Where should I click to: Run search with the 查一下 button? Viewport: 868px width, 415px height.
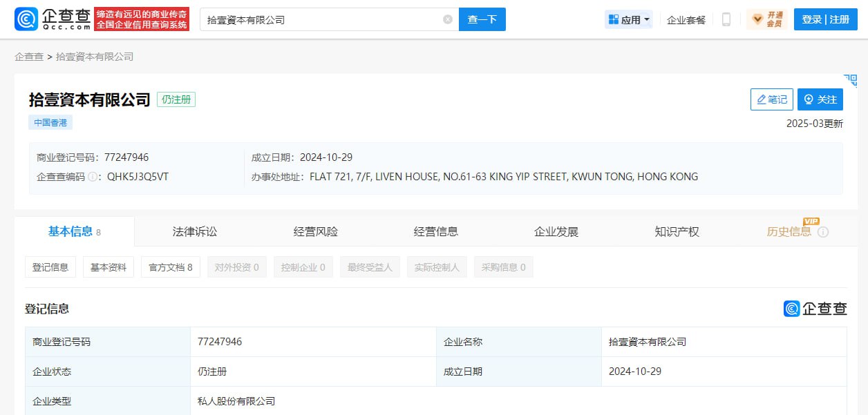(x=482, y=19)
